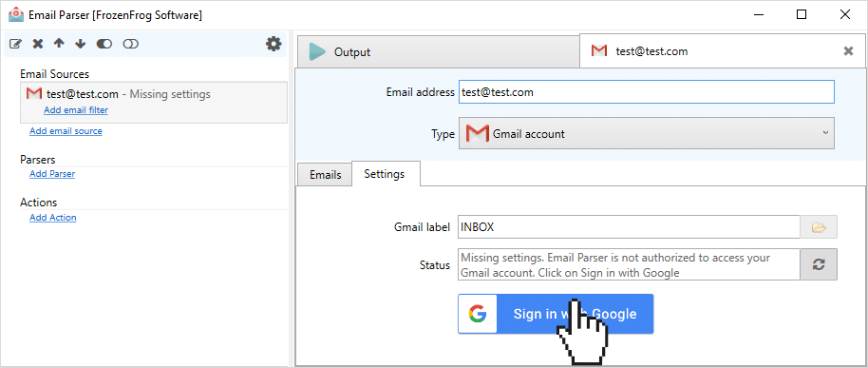Switch to the Emails tab
This screenshot has width=868, height=368.
coord(325,175)
